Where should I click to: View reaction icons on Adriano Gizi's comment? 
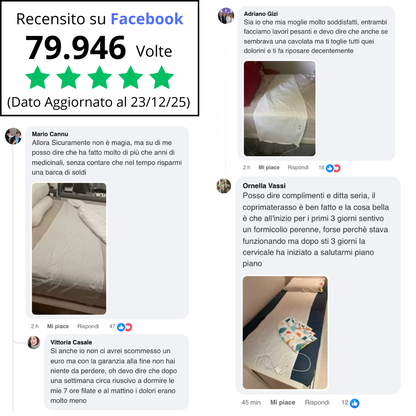tap(333, 168)
